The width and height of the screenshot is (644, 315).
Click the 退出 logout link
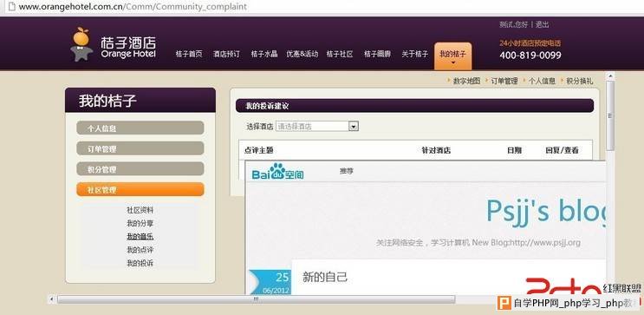point(542,24)
